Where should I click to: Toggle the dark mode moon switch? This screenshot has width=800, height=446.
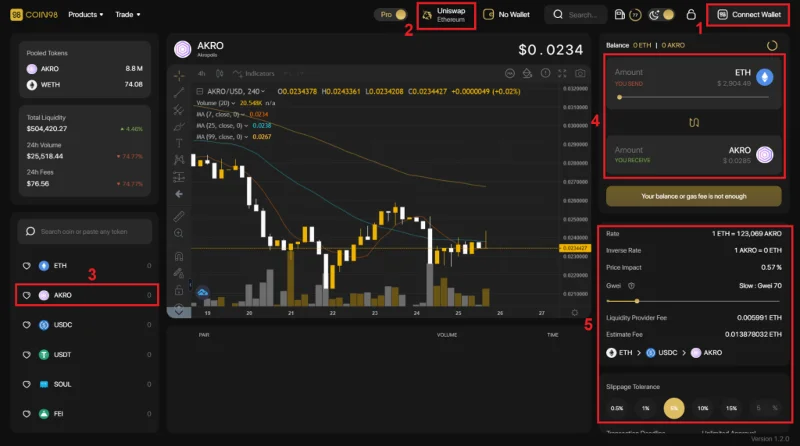661,14
